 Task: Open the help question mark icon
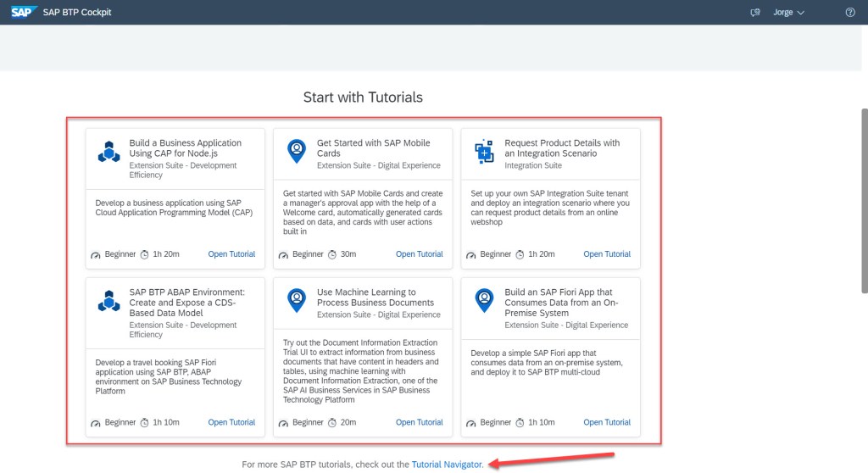click(850, 13)
